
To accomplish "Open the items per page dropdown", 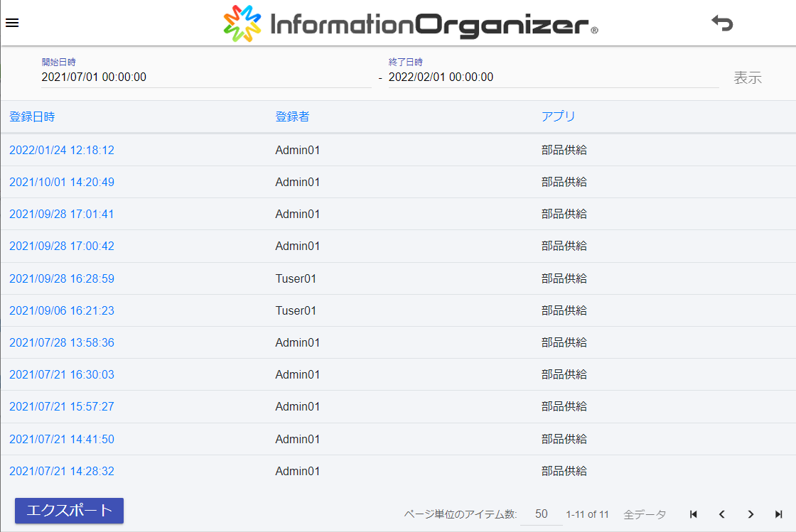I will tap(541, 514).
